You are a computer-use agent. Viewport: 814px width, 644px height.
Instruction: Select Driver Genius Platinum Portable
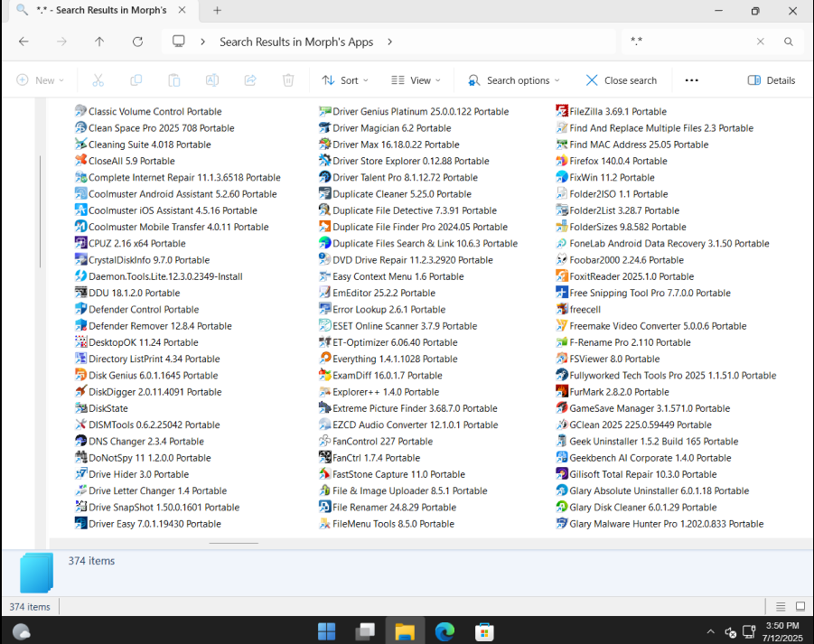point(414,111)
